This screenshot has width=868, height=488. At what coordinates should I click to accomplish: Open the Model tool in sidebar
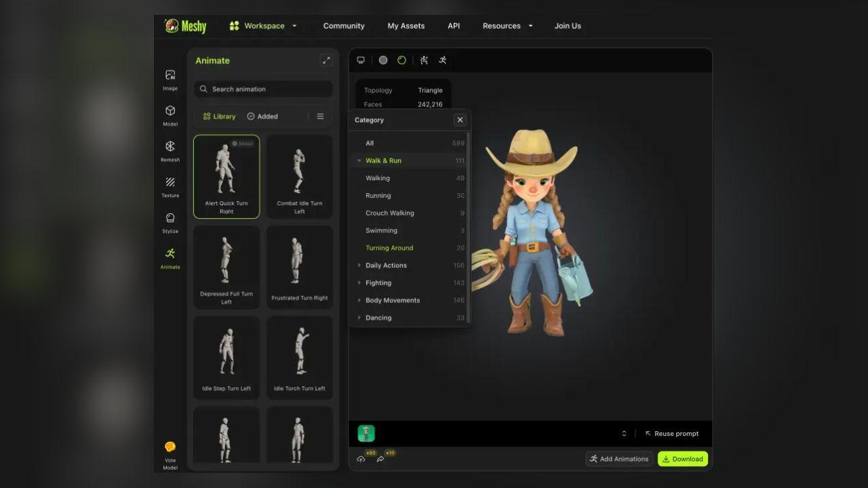click(x=170, y=115)
